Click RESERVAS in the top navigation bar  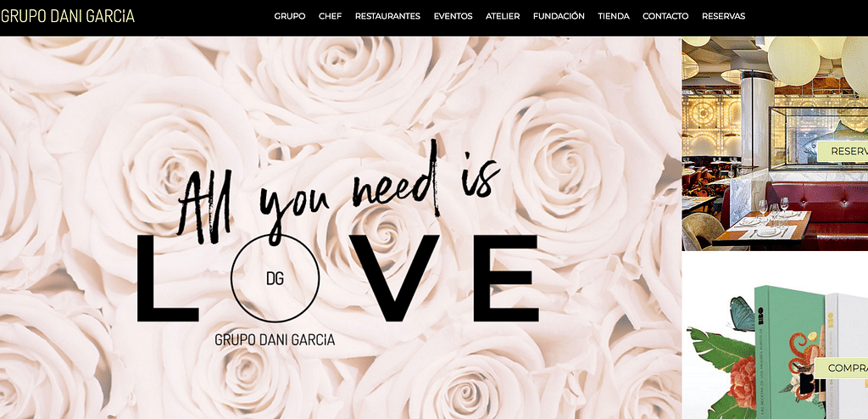(x=723, y=16)
